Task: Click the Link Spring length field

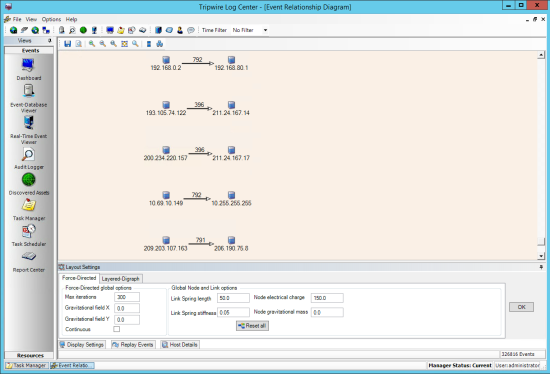Action: (x=233, y=298)
